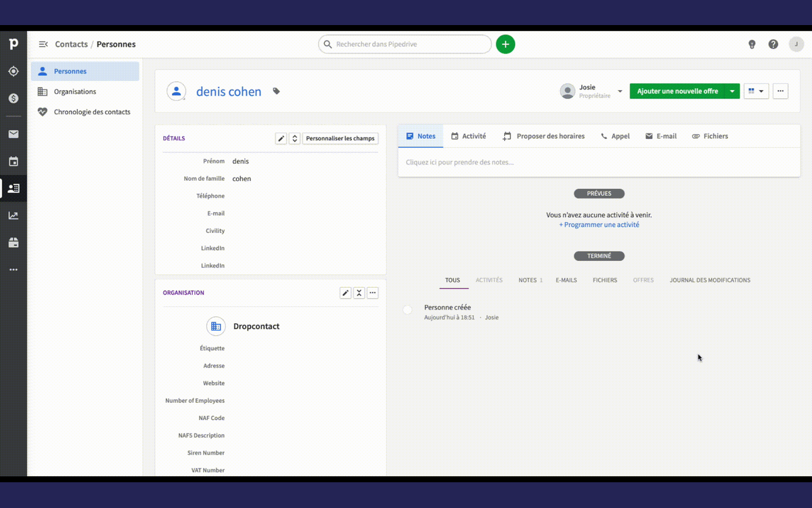Click the Prénom value denis
The image size is (812, 508).
coord(240,161)
